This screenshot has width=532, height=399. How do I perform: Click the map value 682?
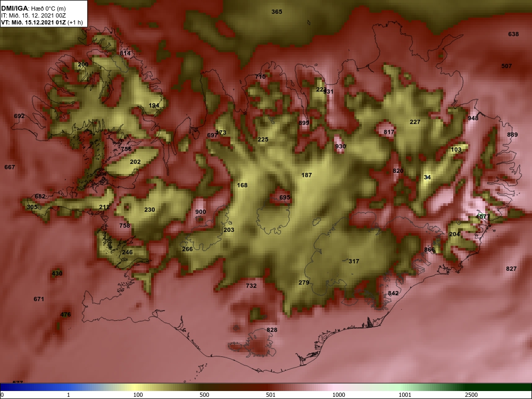(40, 196)
